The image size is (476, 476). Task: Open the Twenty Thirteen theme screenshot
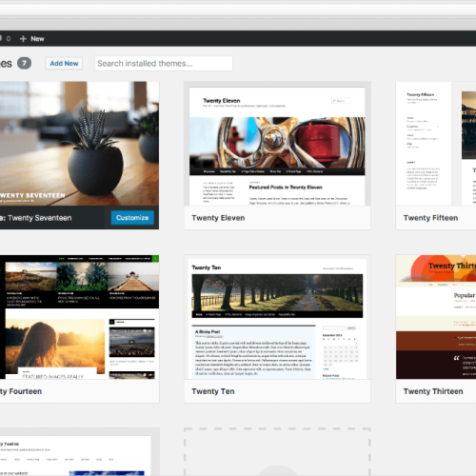pos(436,317)
